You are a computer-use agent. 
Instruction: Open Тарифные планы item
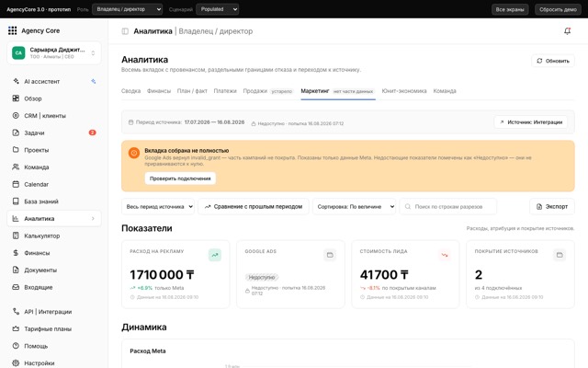[54, 329]
